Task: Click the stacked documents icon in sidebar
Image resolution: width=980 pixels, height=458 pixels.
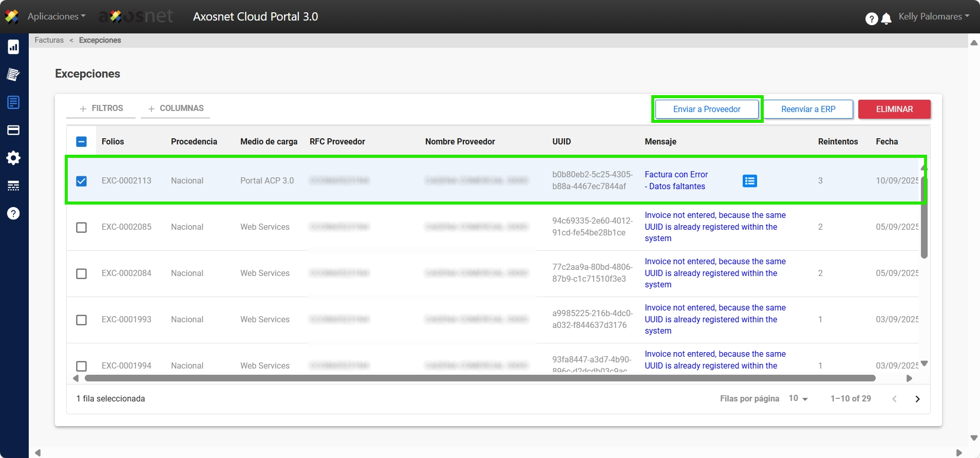Action: pos(13,75)
